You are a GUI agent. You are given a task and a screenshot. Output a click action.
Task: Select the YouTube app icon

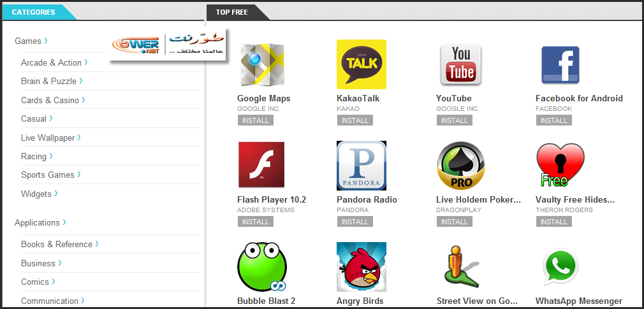coord(461,65)
